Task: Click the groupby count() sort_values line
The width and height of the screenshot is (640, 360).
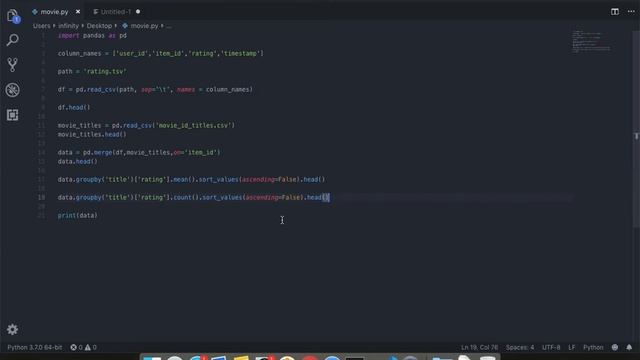Action: 193,197
